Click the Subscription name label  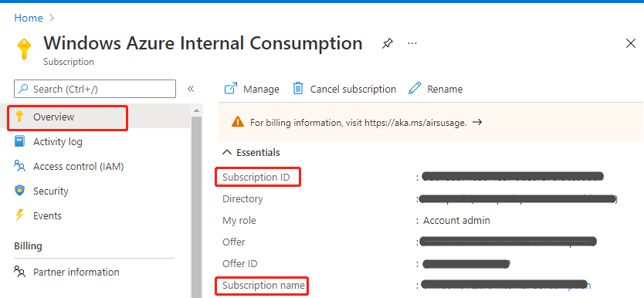263,285
